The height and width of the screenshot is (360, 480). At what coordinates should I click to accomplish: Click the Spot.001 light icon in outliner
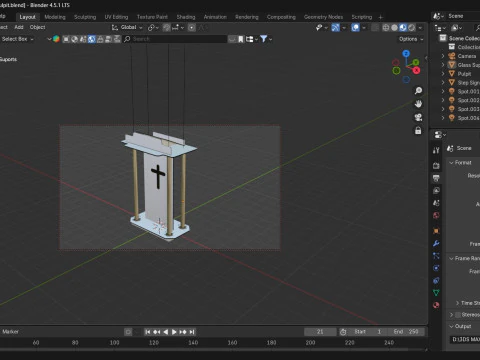[x=452, y=91]
